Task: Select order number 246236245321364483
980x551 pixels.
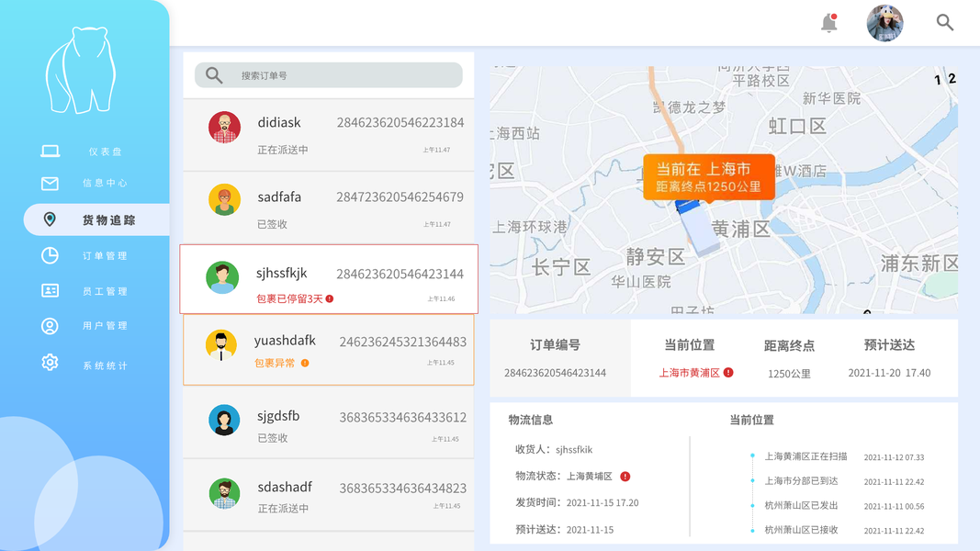Action: (x=403, y=342)
